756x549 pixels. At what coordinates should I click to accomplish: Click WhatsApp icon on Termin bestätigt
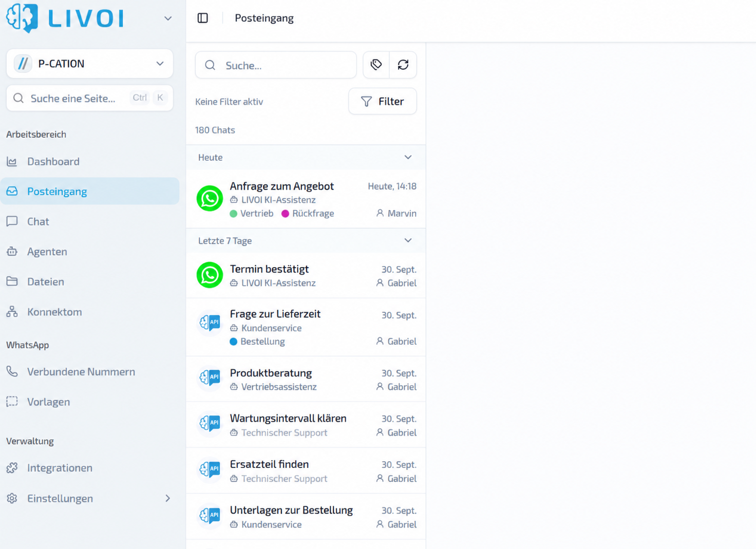click(210, 275)
